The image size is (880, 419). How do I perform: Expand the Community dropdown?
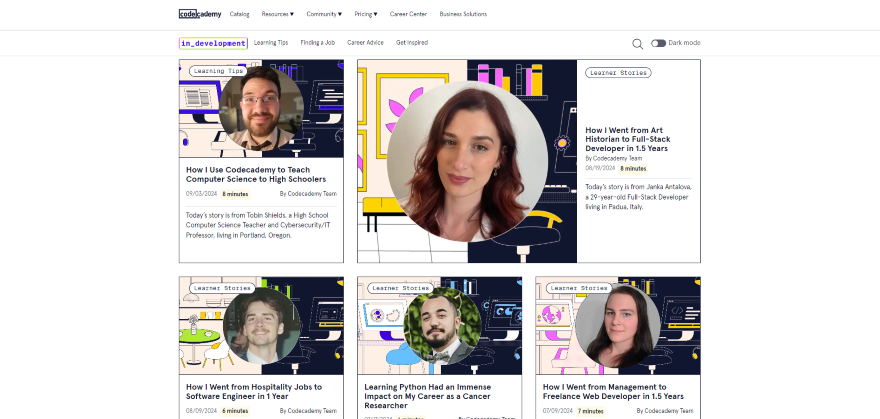[x=324, y=14]
